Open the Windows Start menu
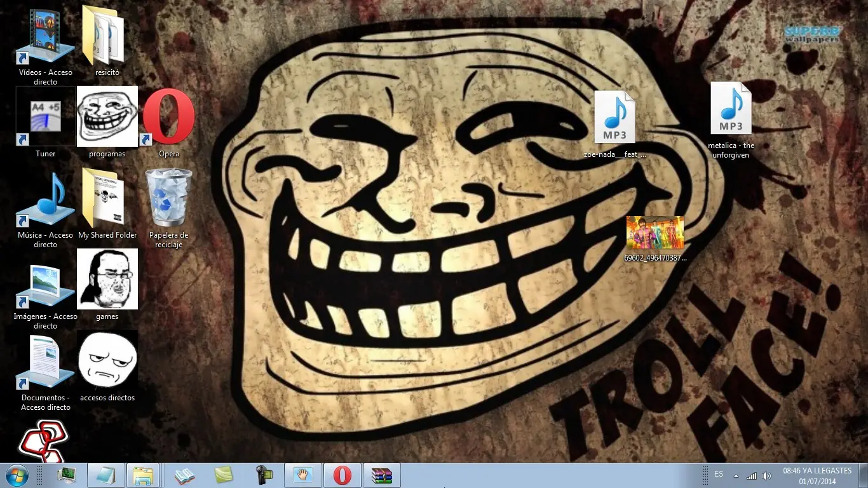 point(16,475)
